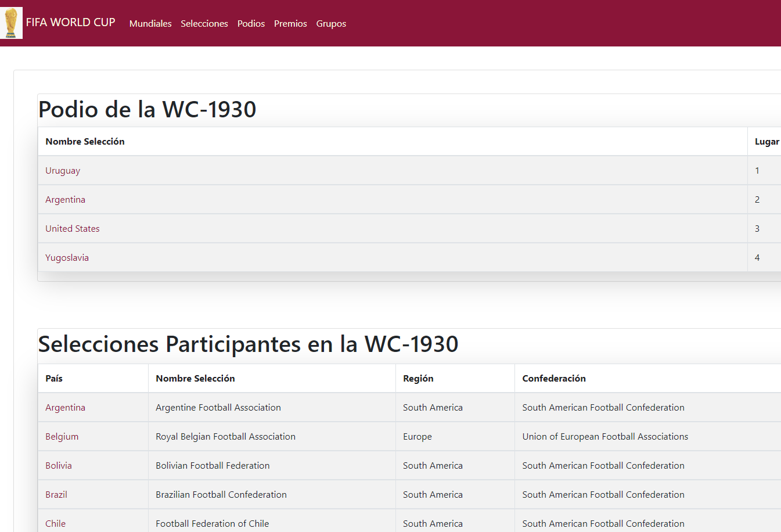Click the World Cup trophy logo

coord(11,23)
